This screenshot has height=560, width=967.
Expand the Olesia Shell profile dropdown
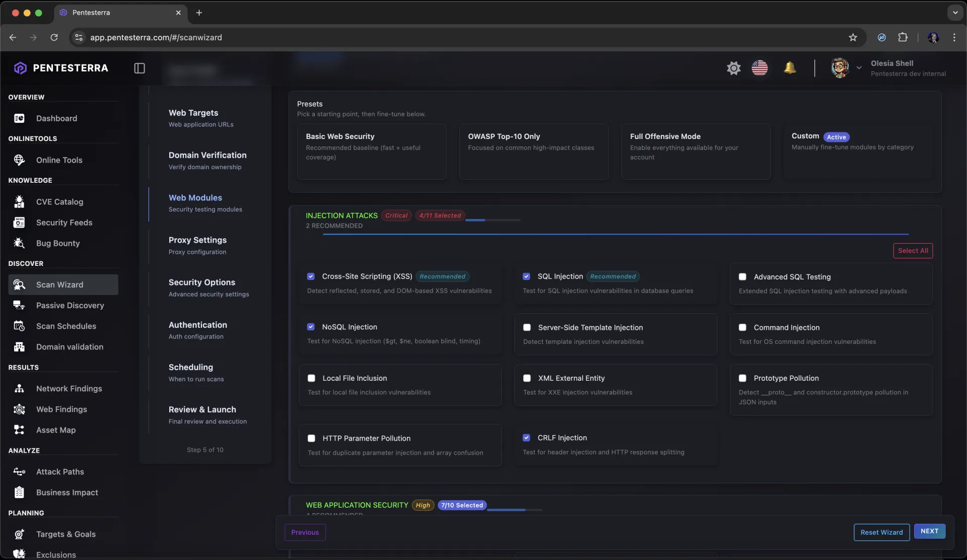pos(859,67)
